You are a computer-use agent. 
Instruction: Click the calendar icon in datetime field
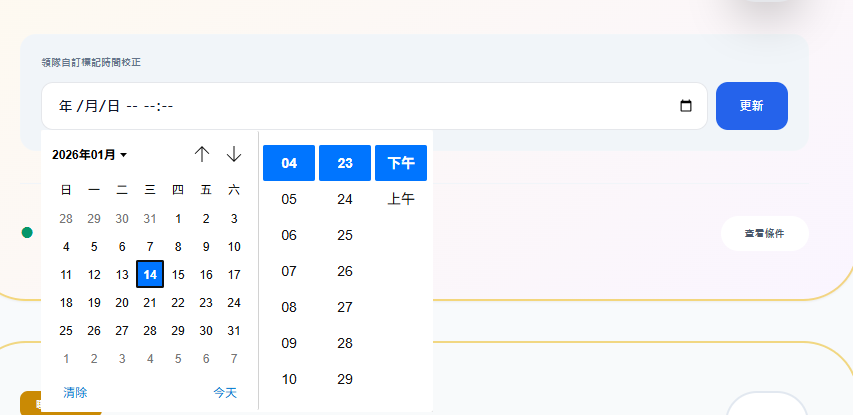(x=686, y=106)
